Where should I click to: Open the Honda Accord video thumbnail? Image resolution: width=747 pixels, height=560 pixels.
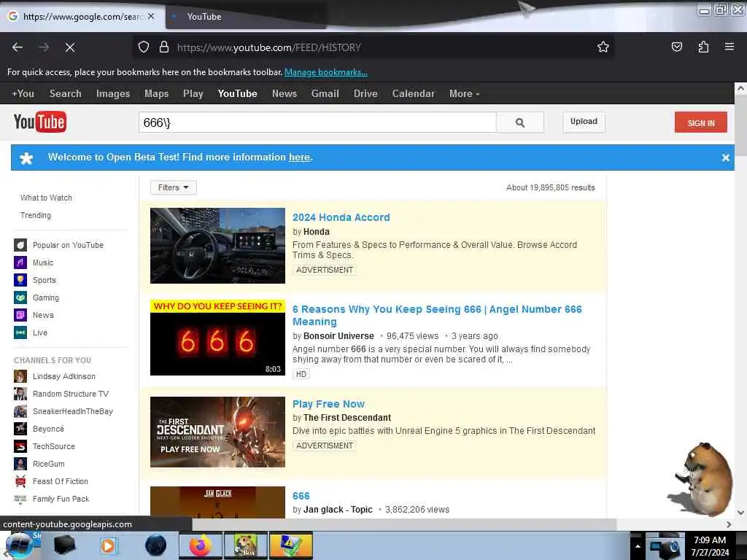tap(217, 246)
